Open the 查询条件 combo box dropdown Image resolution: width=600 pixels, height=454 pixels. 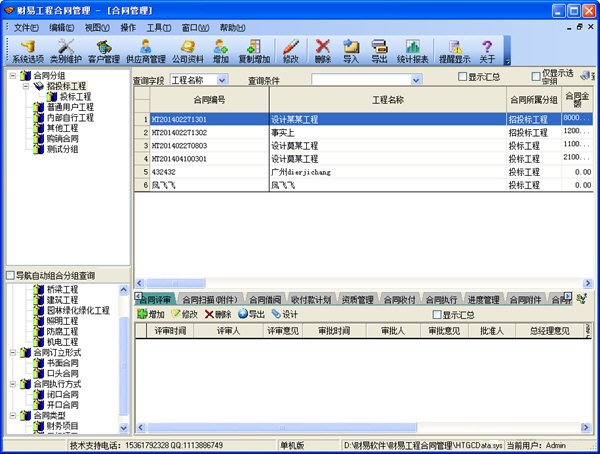(x=416, y=80)
